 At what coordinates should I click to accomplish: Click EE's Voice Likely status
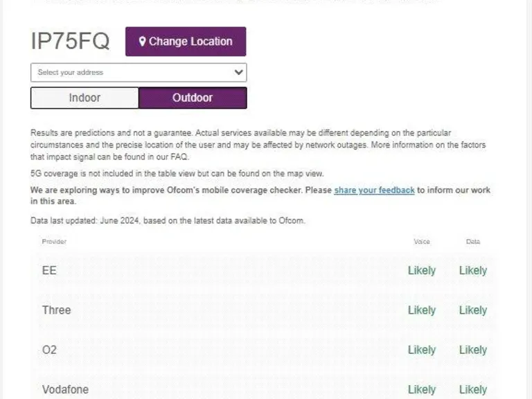click(421, 270)
